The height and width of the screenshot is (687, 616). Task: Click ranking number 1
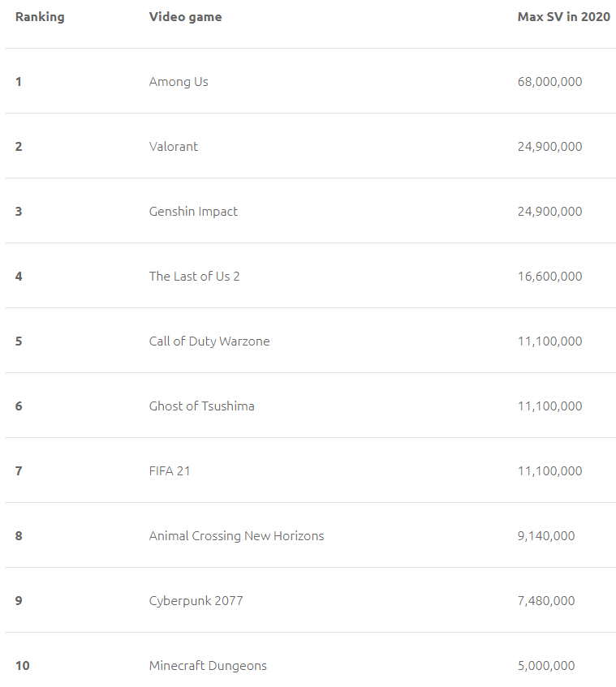coord(19,82)
